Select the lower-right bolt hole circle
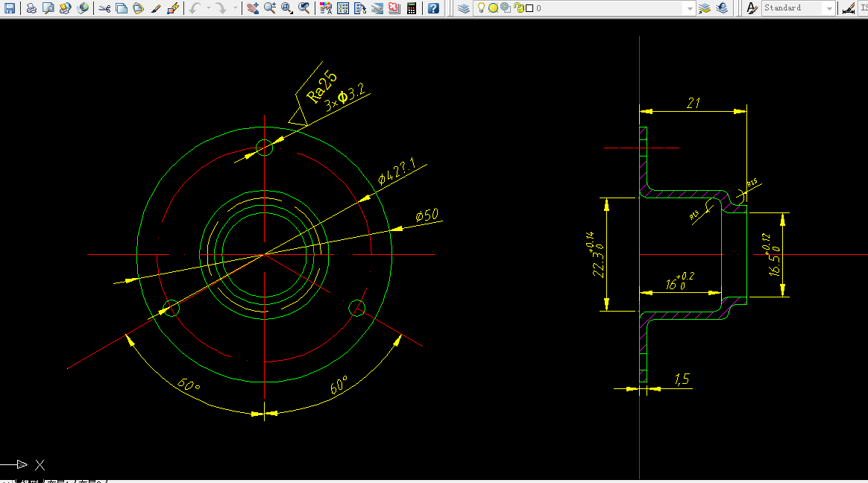Screen dimensions: 868x483 [x=357, y=308]
